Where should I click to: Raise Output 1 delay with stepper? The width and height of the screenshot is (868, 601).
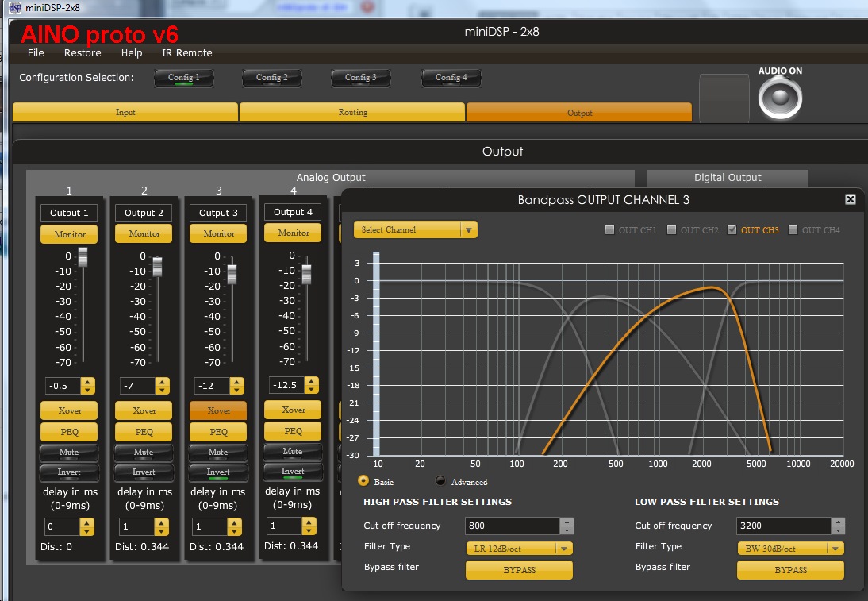[x=87, y=522]
